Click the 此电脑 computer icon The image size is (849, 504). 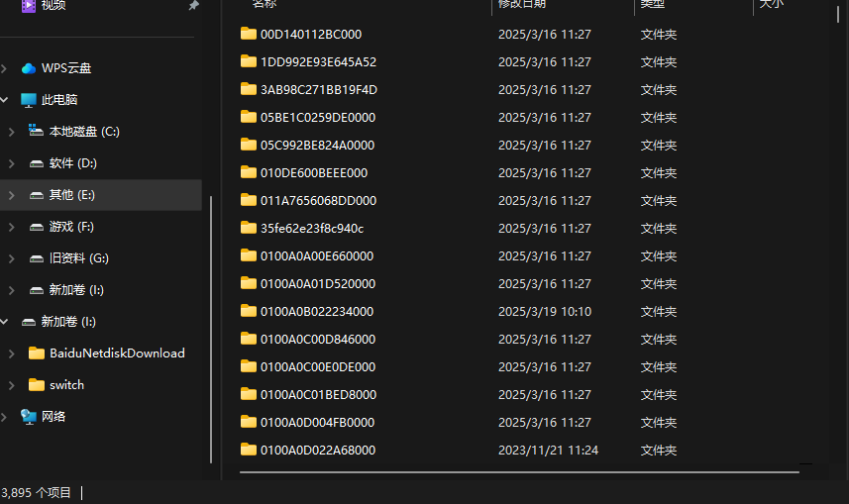[x=29, y=100]
